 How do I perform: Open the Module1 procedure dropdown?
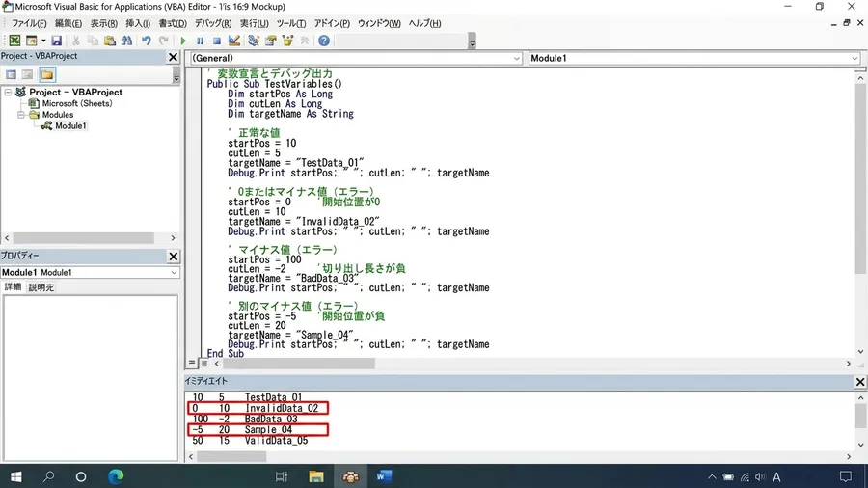tap(854, 58)
